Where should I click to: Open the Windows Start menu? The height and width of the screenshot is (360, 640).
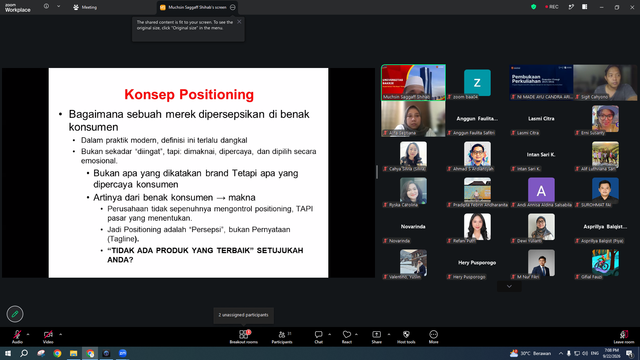(8, 353)
